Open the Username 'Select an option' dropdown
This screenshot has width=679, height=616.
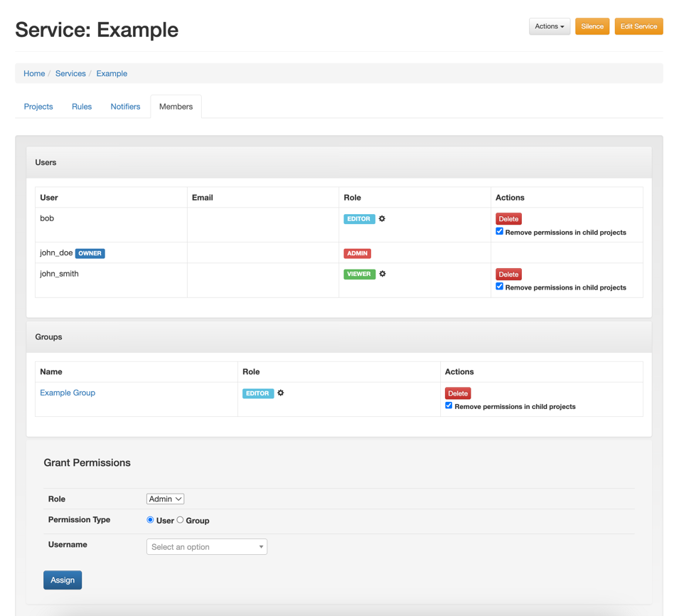click(x=206, y=547)
